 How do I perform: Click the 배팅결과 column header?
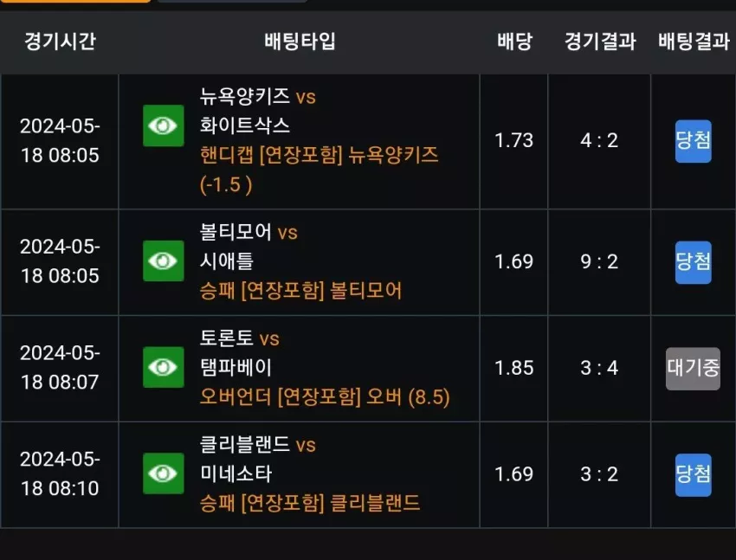pyautogui.click(x=694, y=42)
